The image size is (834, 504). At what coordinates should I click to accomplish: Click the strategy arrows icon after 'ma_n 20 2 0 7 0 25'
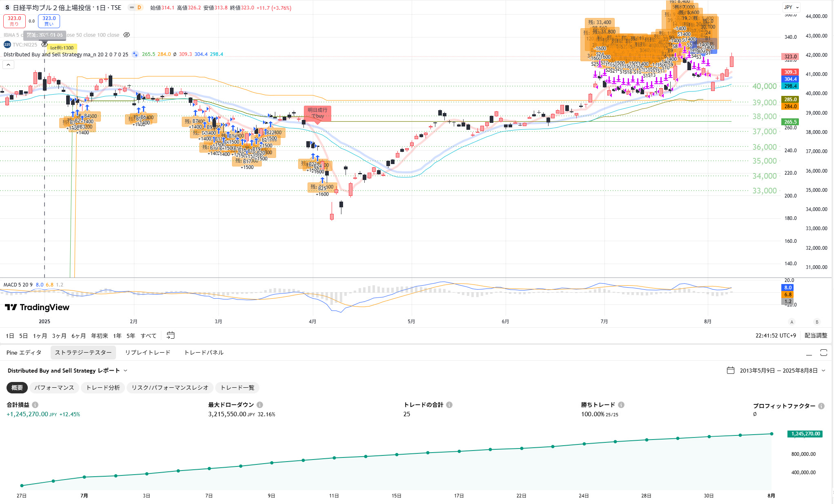pos(135,54)
